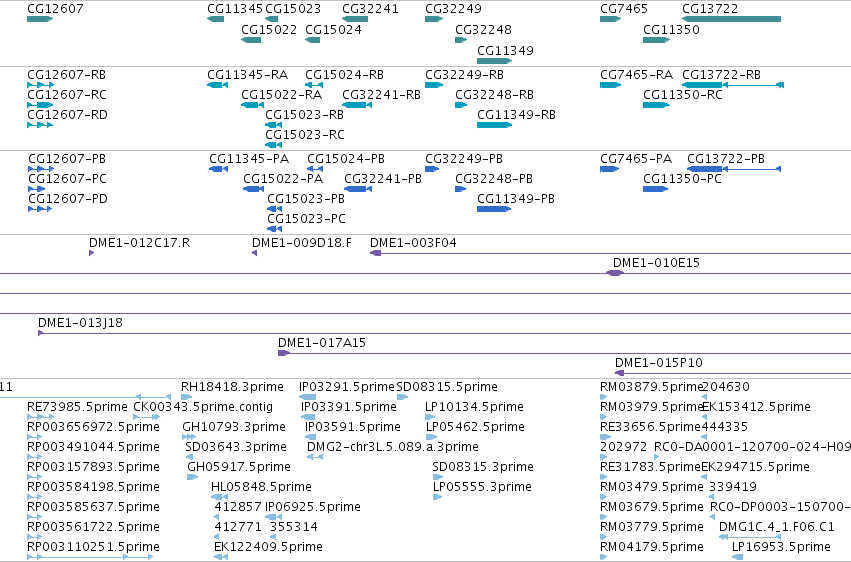This screenshot has width=851, height=562.
Task: Click protein CG11350-PC label
Action: [x=683, y=178]
